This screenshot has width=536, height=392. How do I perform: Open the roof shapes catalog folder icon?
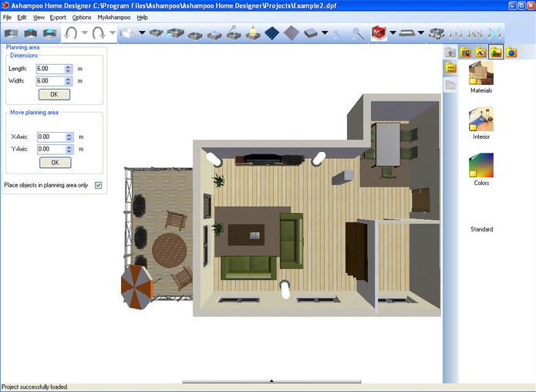(480, 52)
